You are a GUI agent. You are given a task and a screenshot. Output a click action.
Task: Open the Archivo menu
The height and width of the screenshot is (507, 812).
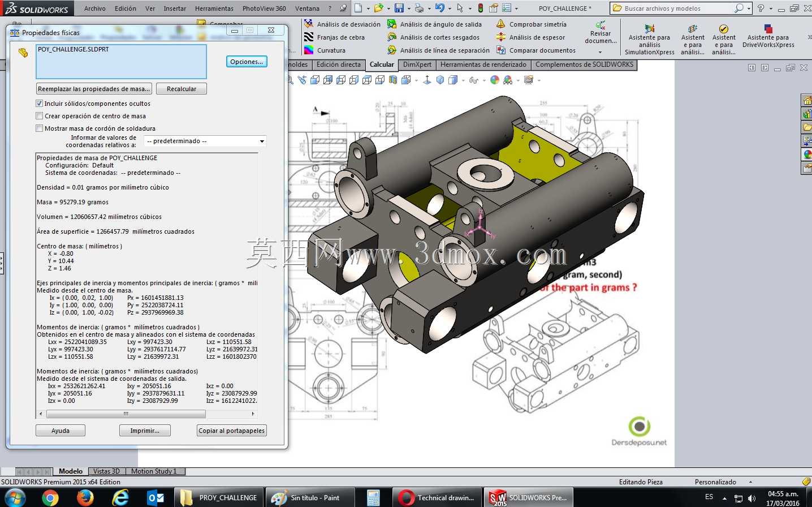click(x=94, y=8)
